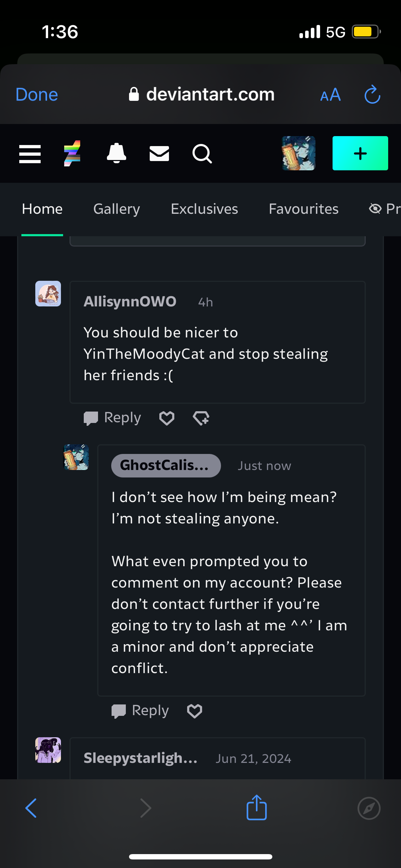Viewport: 401px width, 868px height.
Task: Open messages envelope icon
Action: pos(159,154)
